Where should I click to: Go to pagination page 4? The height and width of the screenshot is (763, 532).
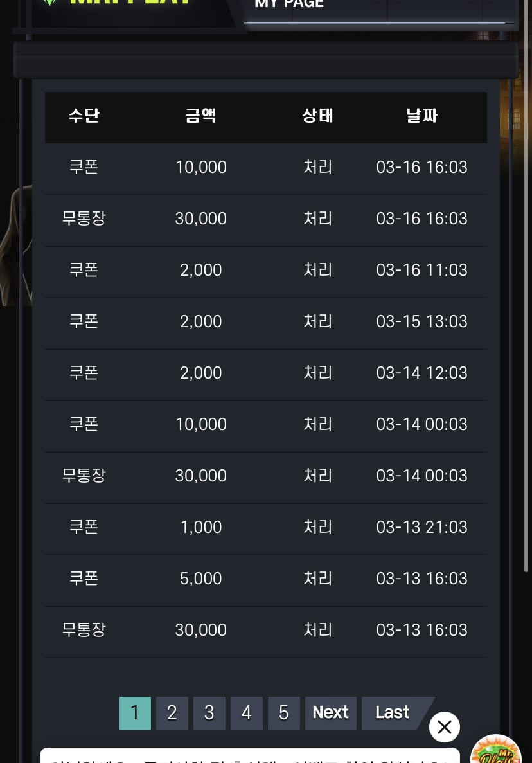click(247, 713)
